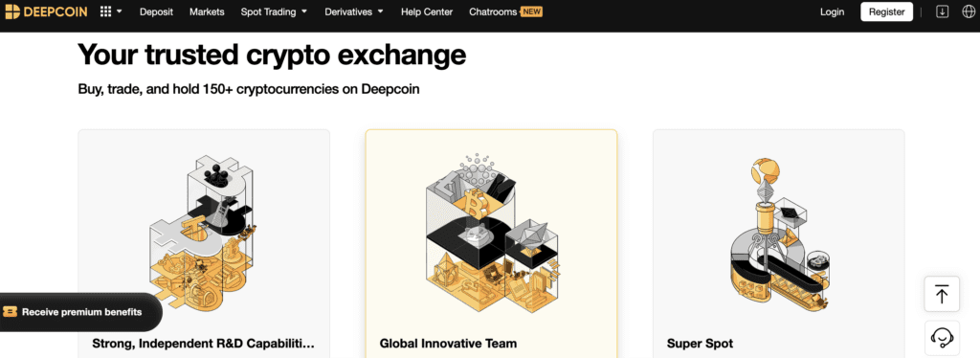The image size is (980, 358).
Task: Click the ticket icon on premium benefits
Action: click(x=10, y=312)
